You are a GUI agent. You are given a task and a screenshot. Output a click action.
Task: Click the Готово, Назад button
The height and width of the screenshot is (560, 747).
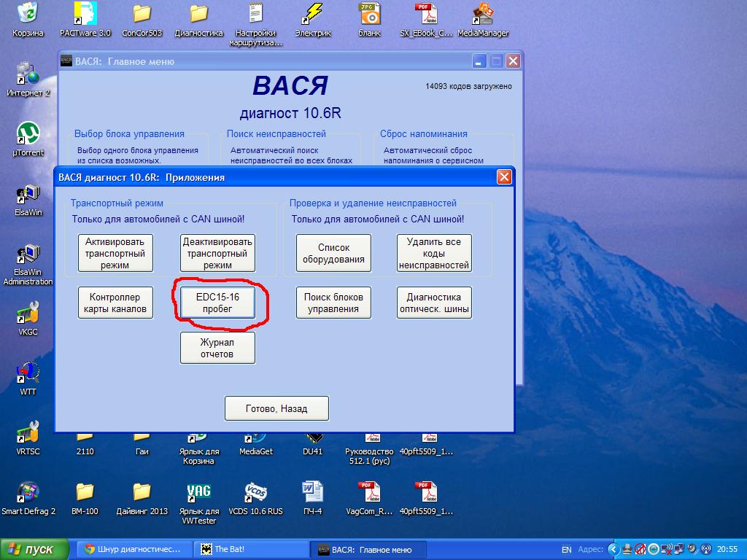click(276, 408)
